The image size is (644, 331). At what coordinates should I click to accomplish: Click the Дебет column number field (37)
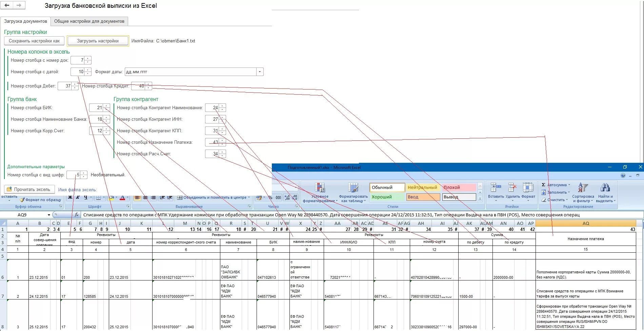(x=65, y=86)
